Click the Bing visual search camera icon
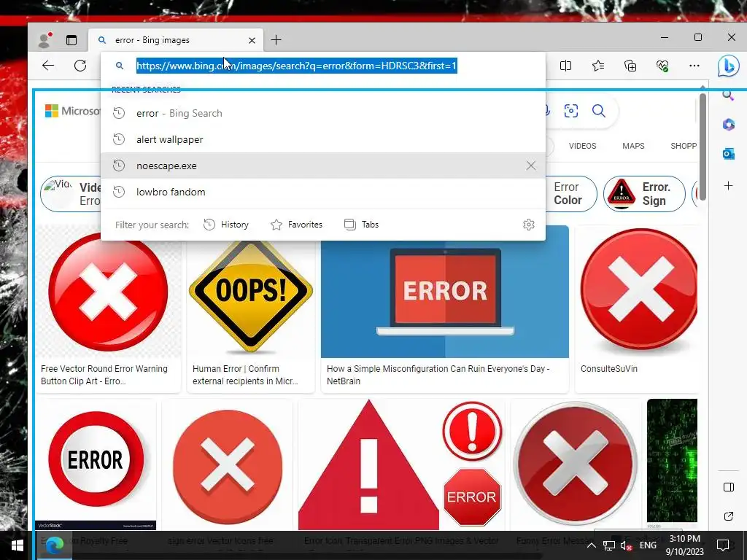The height and width of the screenshot is (560, 747). point(570,111)
